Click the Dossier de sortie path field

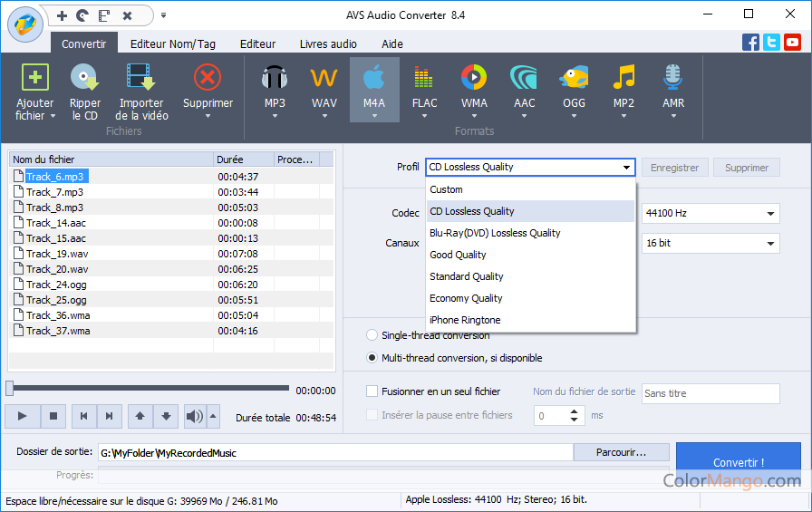335,453
